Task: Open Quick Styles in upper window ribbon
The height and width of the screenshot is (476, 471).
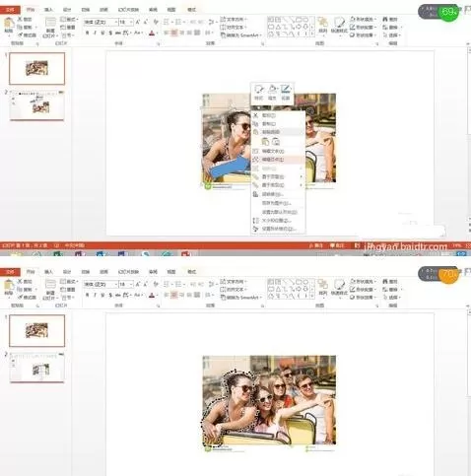Action: [x=339, y=26]
